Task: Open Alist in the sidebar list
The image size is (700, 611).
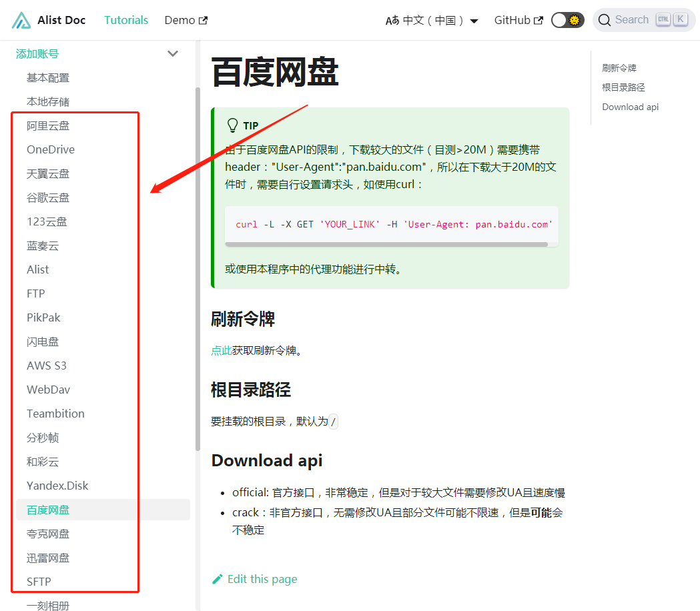Action: point(37,269)
